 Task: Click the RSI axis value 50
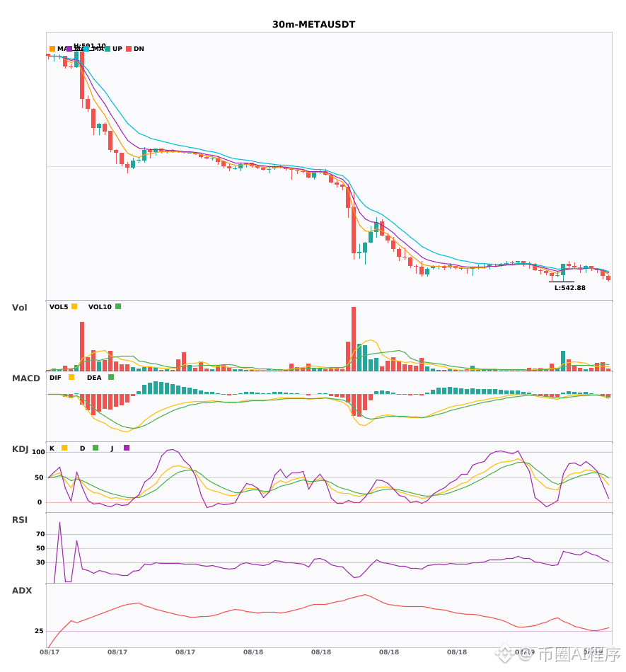(40, 548)
